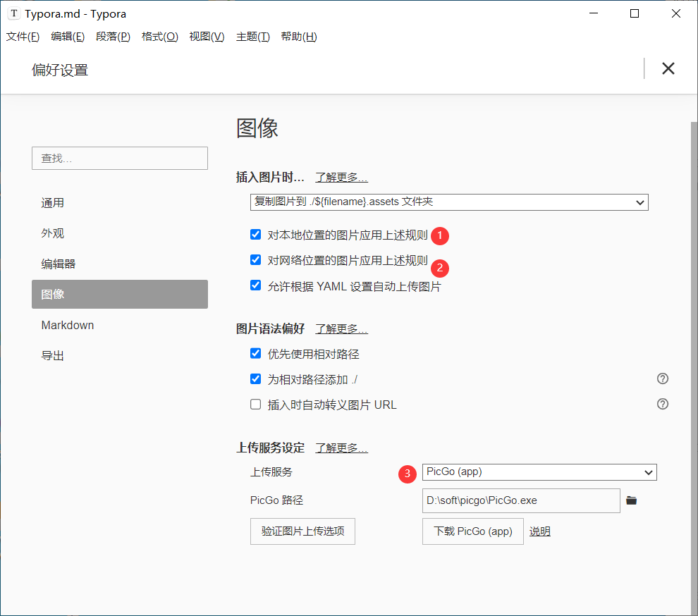Screen dimensions: 698x616
Task: Toggle 为相对路径添加 ./ checkbox
Action: [x=255, y=378]
